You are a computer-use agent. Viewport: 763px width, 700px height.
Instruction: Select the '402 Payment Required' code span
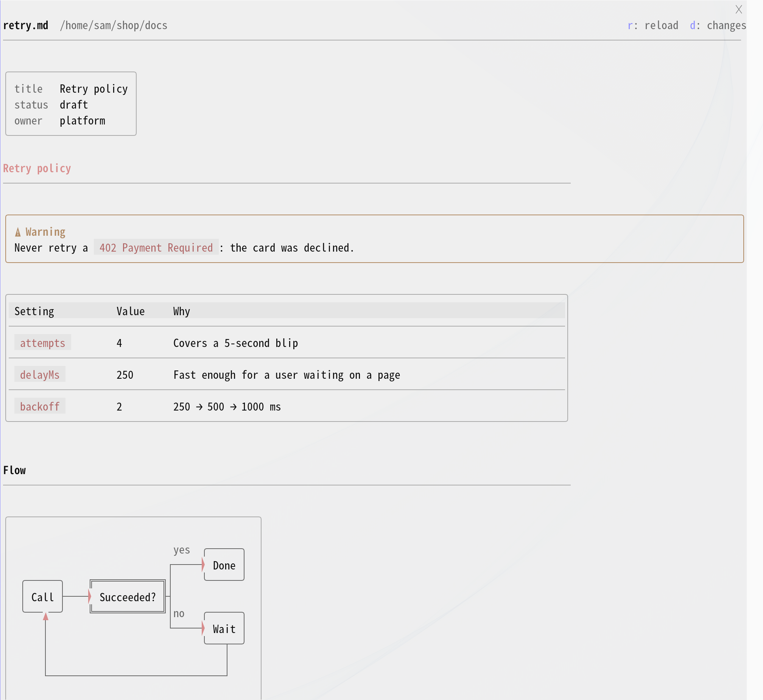(x=156, y=247)
